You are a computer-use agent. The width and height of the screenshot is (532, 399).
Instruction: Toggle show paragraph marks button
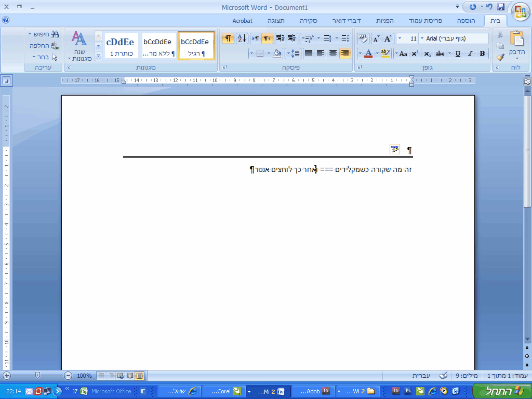[x=228, y=39]
